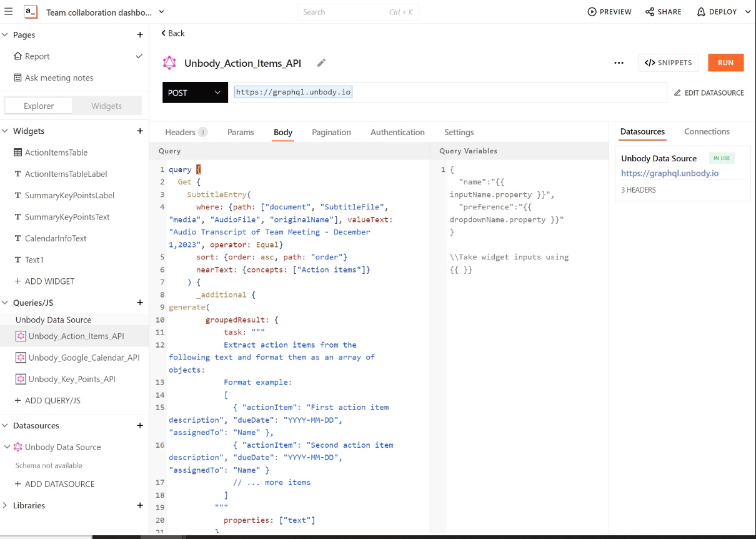Collapse the Queries/JS section
The height and width of the screenshot is (539, 756).
click(x=6, y=303)
